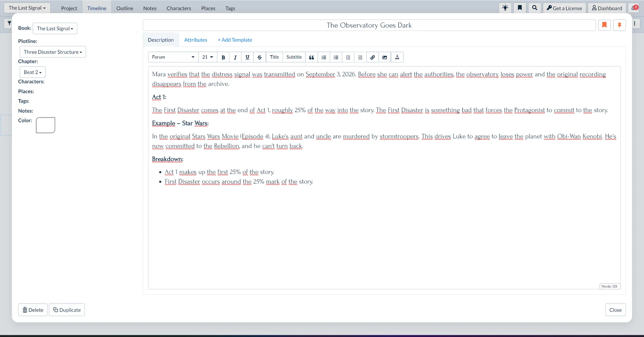The width and height of the screenshot is (644, 337).
Task: Click the Add Template link
Action: pos(235,40)
